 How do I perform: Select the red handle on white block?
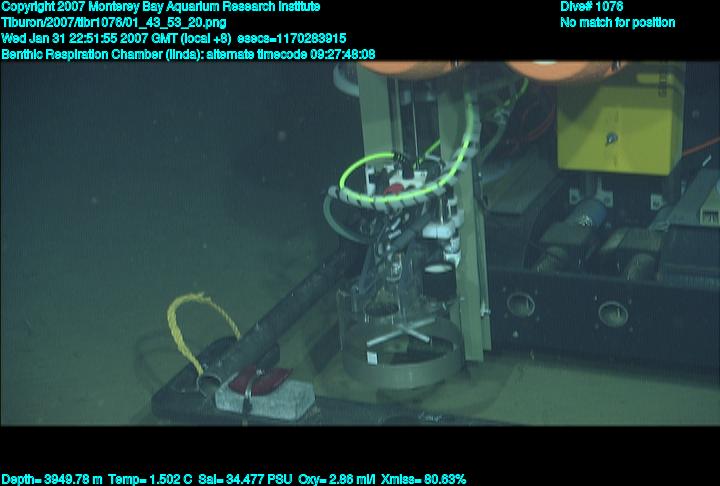(258, 380)
